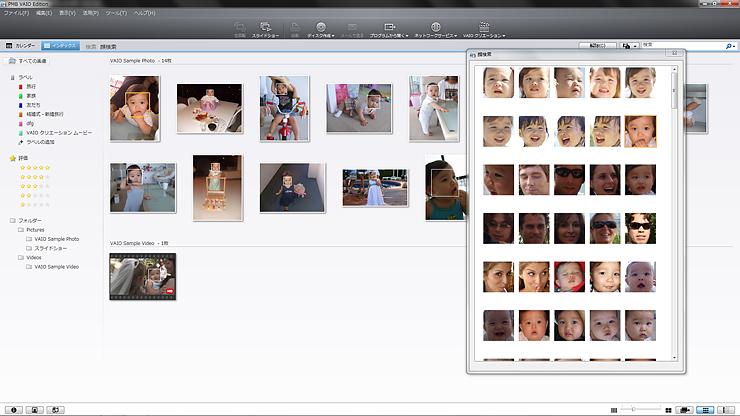Switch to the カレンダー tab
740x416 pixels.
[x=20, y=46]
